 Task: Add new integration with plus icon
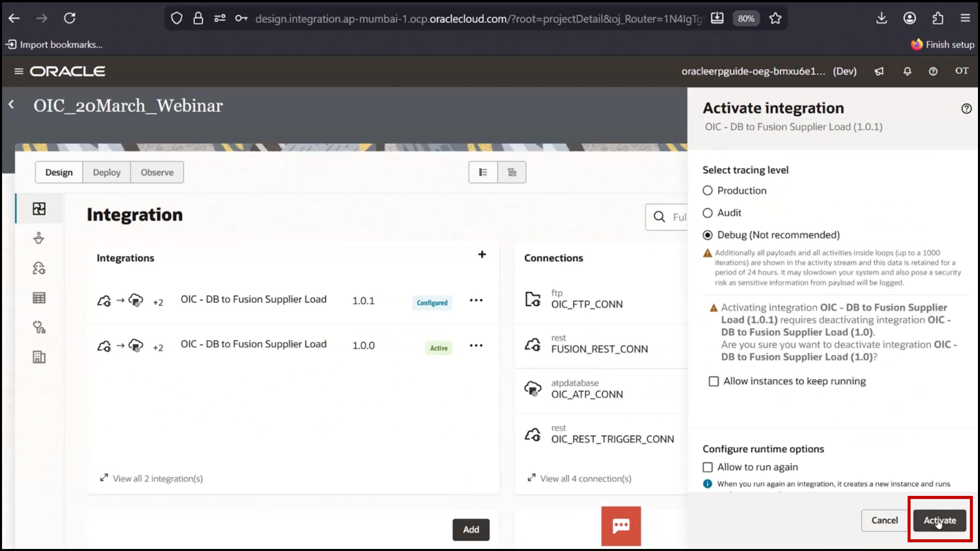[482, 255]
